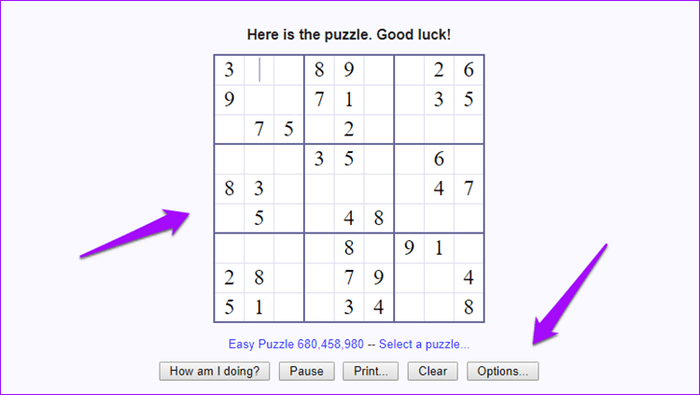The image size is (700, 395).
Task: Select the empty center cell of the middle box
Action: click(x=349, y=188)
